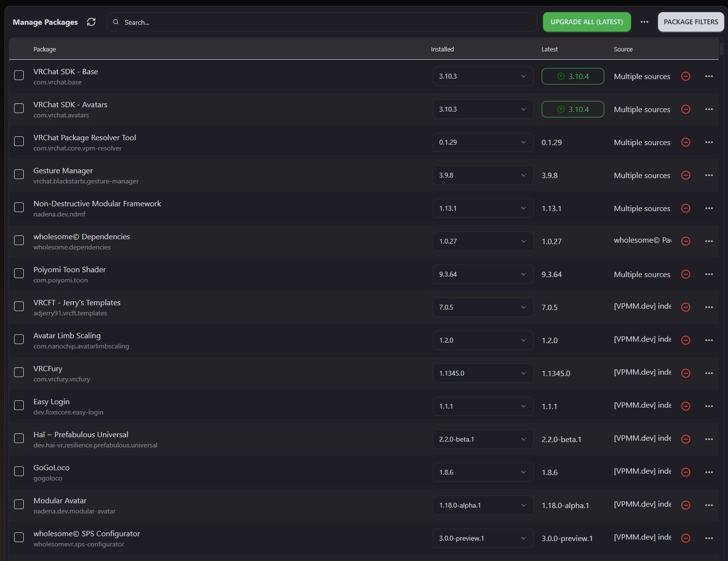Check the Poiyomi Toon Shader row
Screen dimensions: 728x561
coord(19,273)
